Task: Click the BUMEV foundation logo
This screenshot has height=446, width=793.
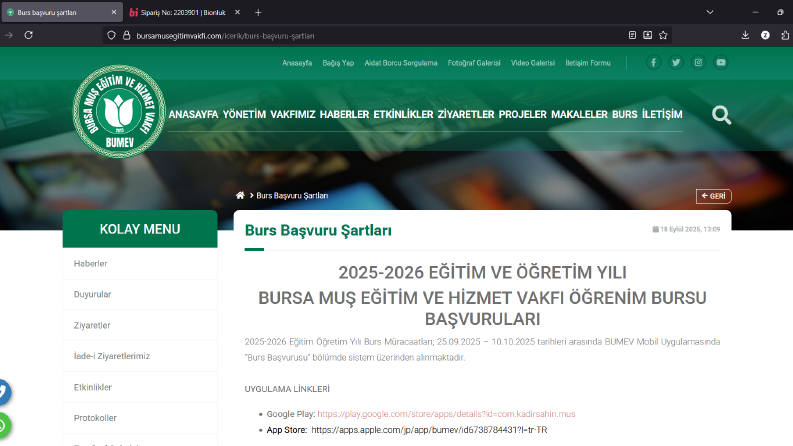Action: [x=119, y=111]
